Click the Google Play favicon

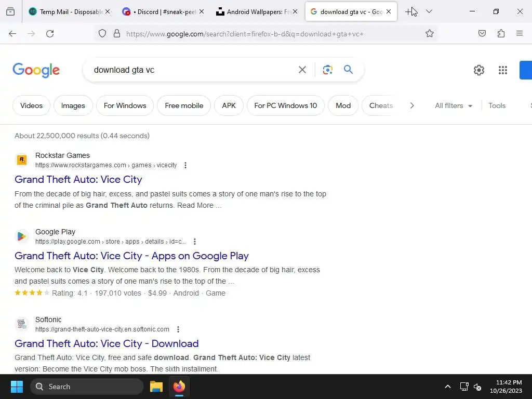pos(22,236)
